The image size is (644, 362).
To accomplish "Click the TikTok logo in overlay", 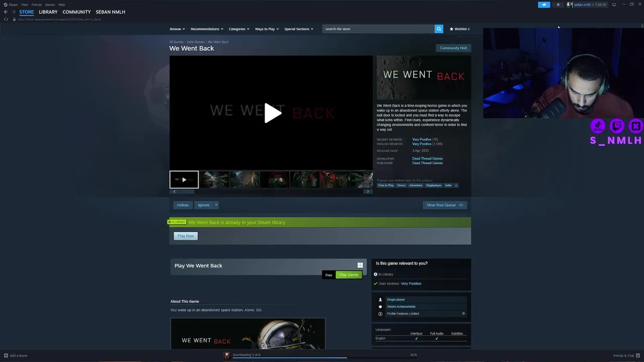I will [x=598, y=126].
